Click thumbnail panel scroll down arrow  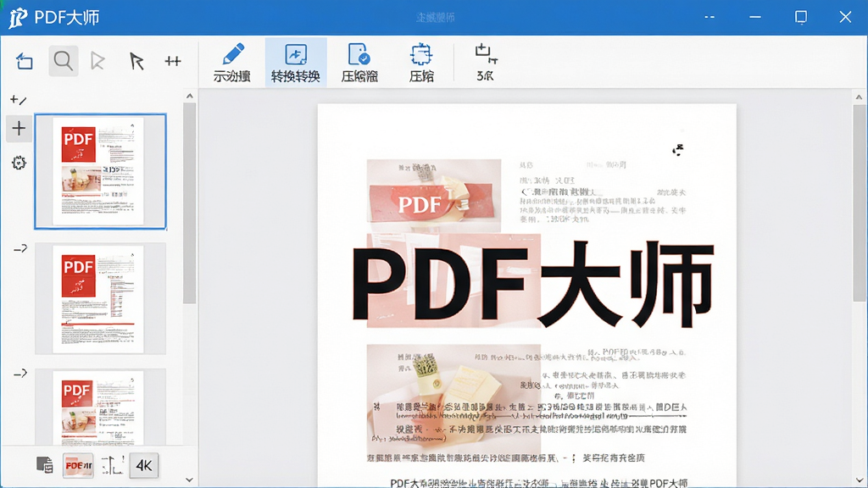(189, 480)
